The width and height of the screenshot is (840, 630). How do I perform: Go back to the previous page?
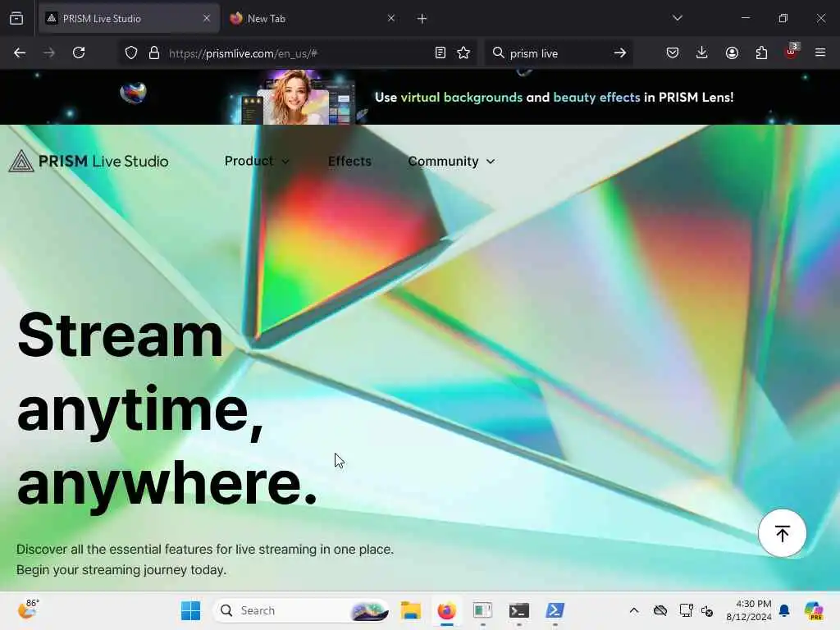20,52
